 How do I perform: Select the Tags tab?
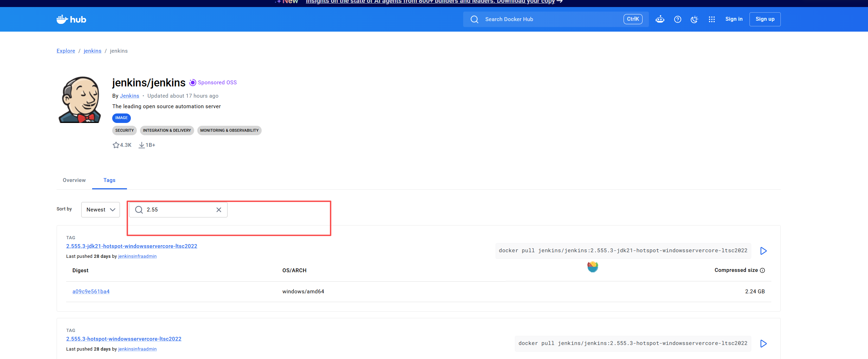pos(109,180)
